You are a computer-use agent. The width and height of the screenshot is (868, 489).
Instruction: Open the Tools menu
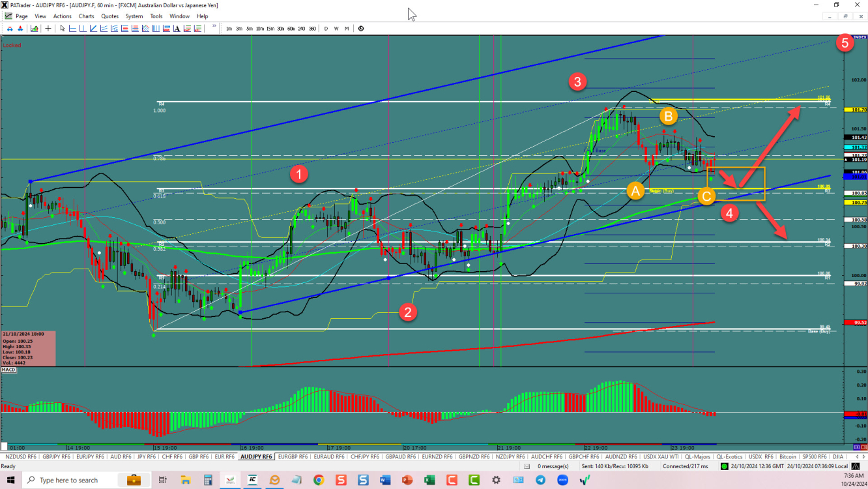click(156, 16)
